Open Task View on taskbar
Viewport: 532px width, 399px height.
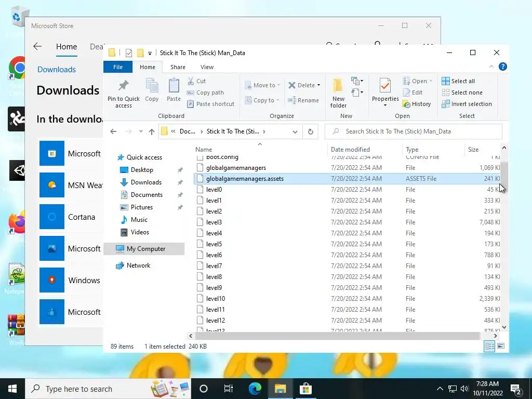229,389
